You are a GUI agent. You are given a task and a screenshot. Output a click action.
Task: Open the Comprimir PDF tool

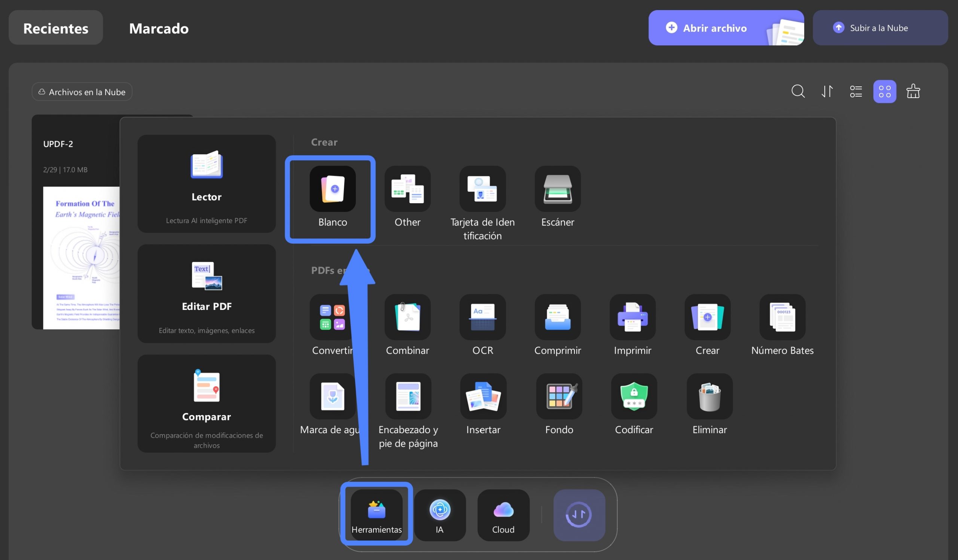click(557, 317)
